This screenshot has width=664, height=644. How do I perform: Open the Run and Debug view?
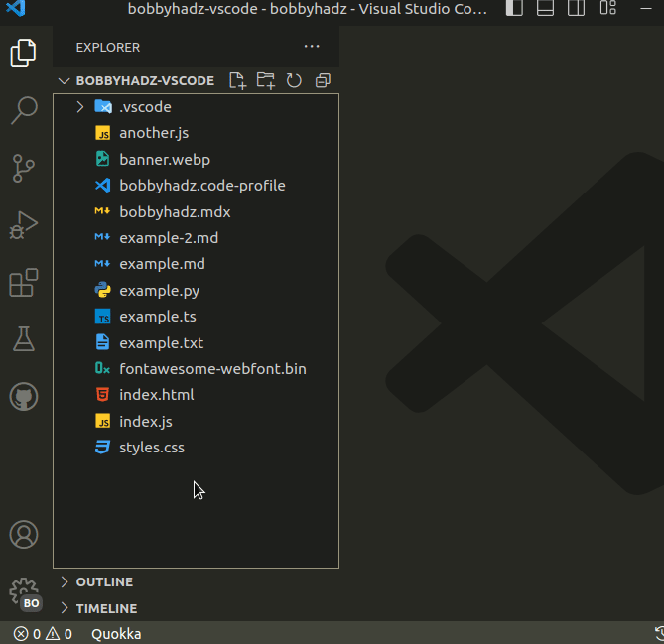click(23, 225)
